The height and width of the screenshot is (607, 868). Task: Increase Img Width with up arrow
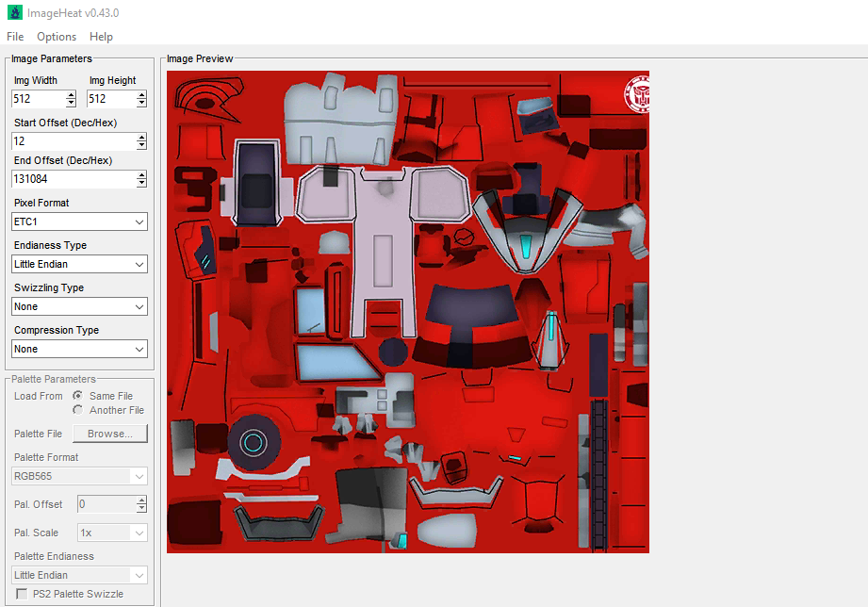pos(71,95)
